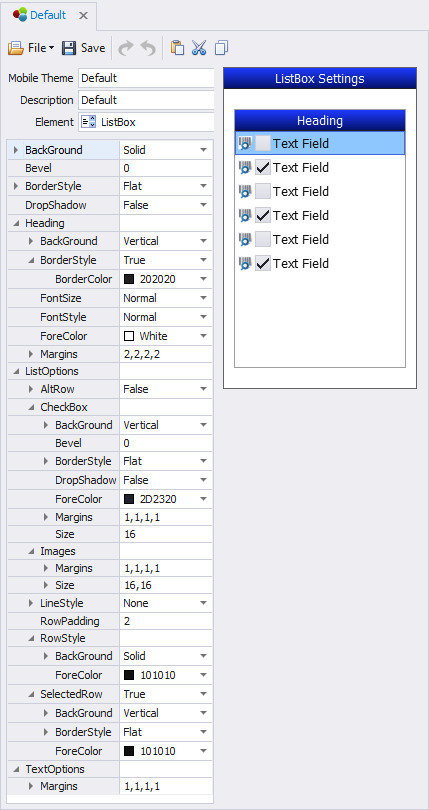
Task: Click the BorderColor 202020 color swatch
Action: [x=129, y=279]
